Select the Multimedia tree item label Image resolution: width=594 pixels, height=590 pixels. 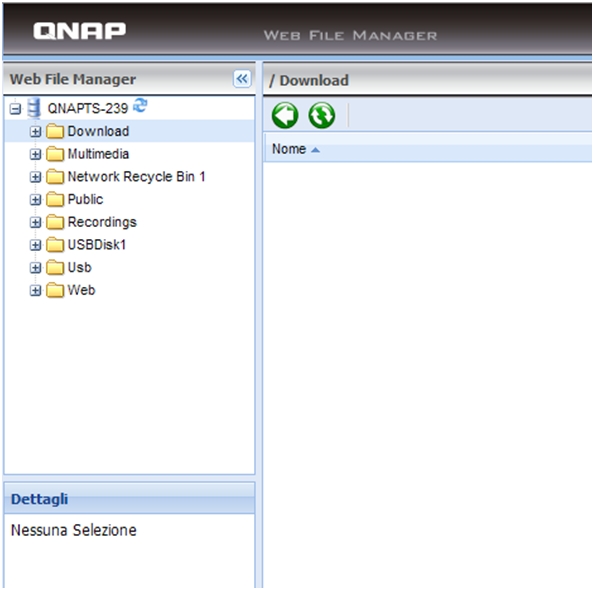(x=98, y=154)
